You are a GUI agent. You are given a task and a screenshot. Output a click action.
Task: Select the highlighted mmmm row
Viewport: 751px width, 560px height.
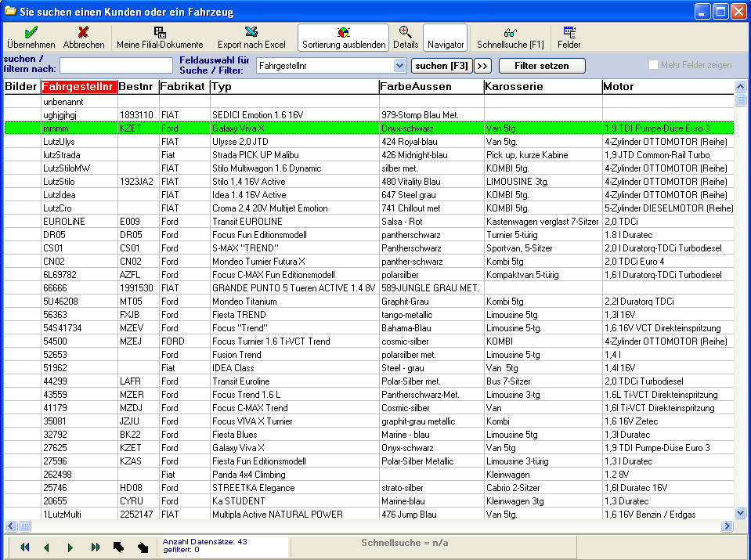tap(369, 128)
